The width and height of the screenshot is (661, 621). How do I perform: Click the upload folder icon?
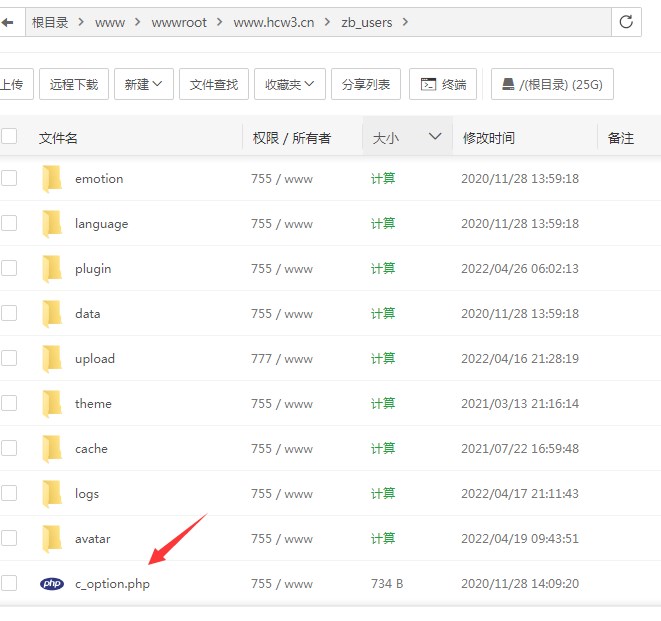pyautogui.click(x=52, y=359)
